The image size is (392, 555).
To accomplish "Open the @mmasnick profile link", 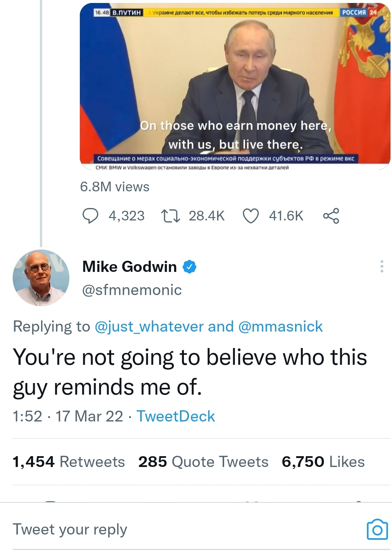I will (280, 327).
